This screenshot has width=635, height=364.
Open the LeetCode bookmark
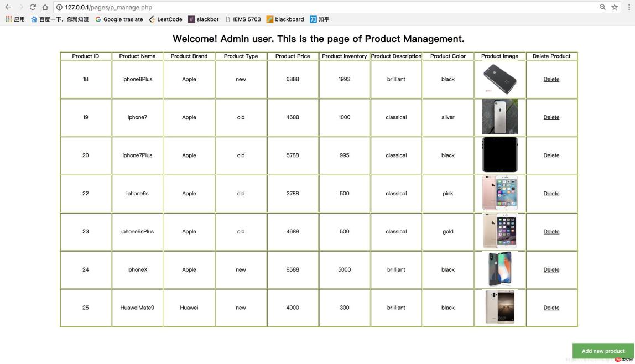[165, 19]
